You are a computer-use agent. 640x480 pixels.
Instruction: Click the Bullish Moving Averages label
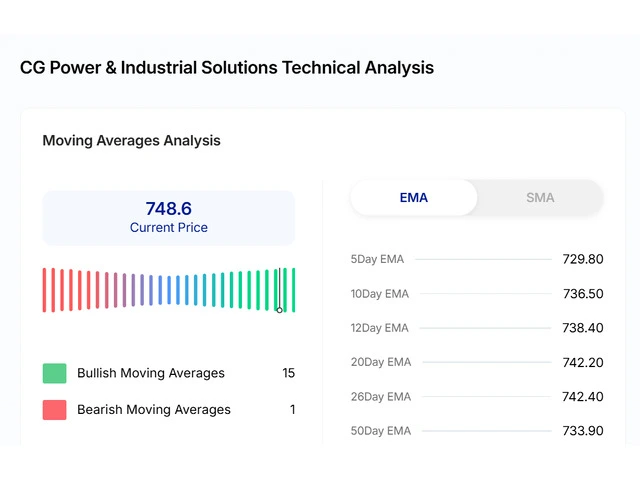151,373
